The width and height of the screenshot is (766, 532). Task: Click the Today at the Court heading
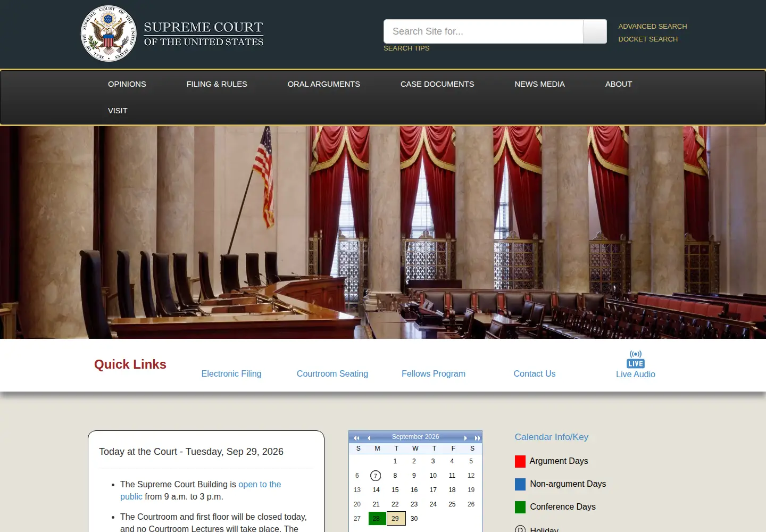(x=191, y=452)
